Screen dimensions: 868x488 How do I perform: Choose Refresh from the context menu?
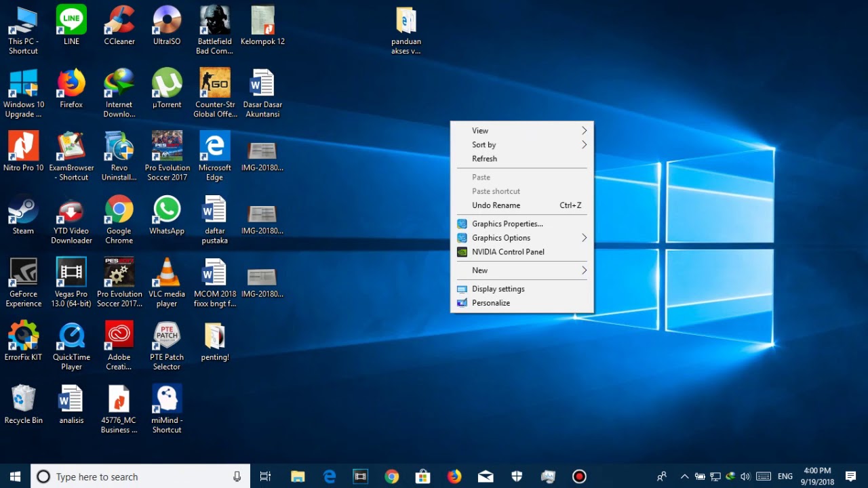pyautogui.click(x=522, y=159)
